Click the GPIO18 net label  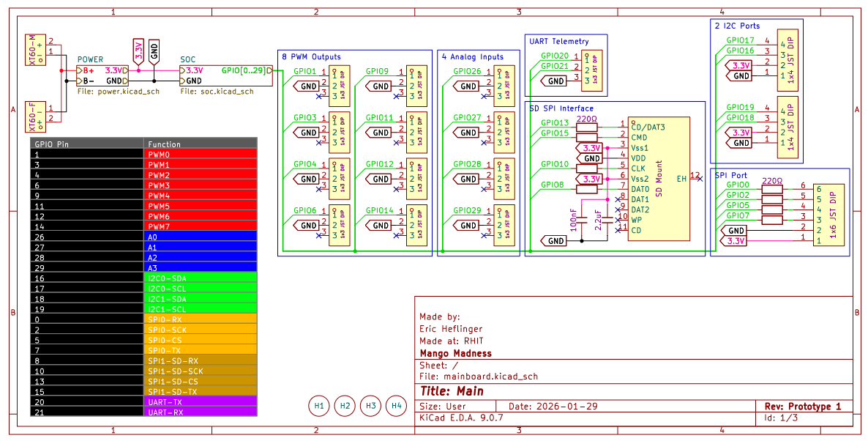740,117
